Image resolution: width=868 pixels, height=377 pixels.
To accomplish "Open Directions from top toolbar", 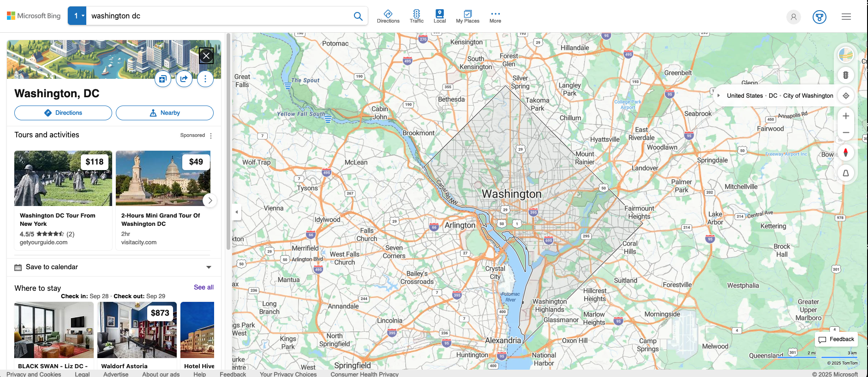I will click(x=388, y=17).
